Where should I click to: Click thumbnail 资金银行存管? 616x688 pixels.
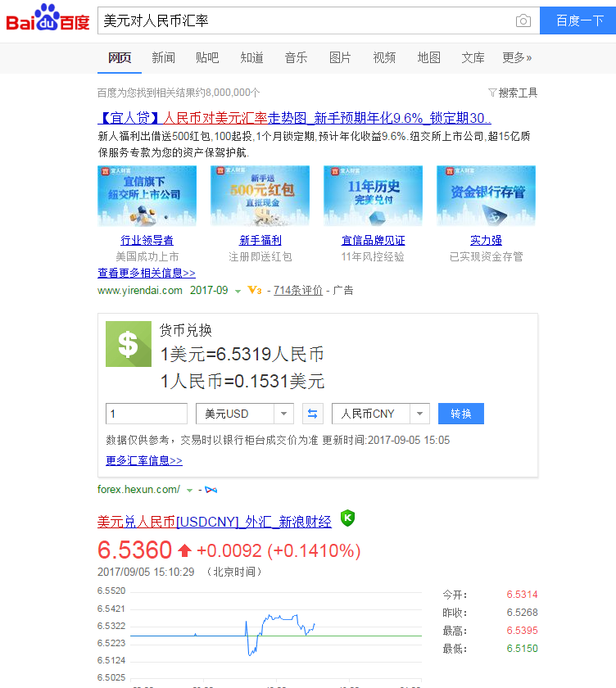pos(486,196)
